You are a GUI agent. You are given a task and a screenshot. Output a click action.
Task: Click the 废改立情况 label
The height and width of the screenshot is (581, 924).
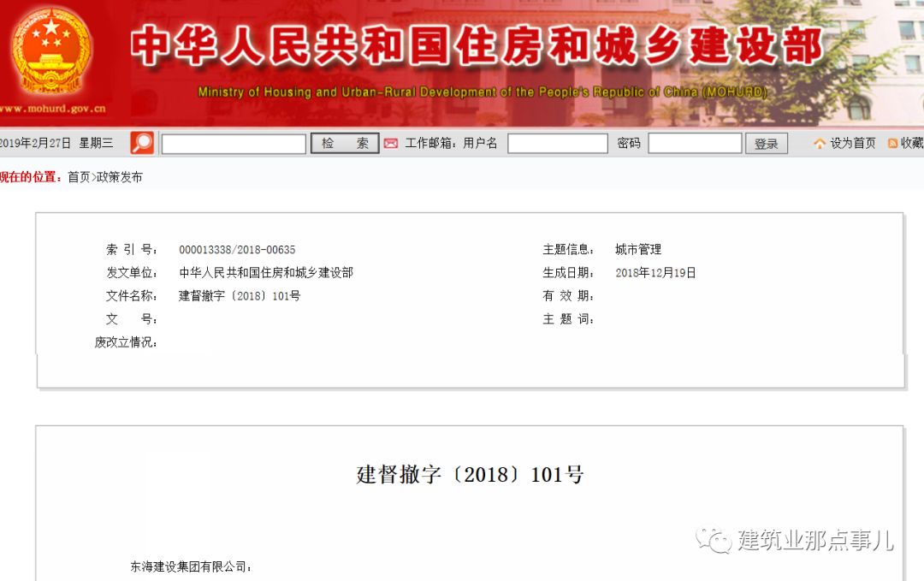pyautogui.click(x=126, y=342)
